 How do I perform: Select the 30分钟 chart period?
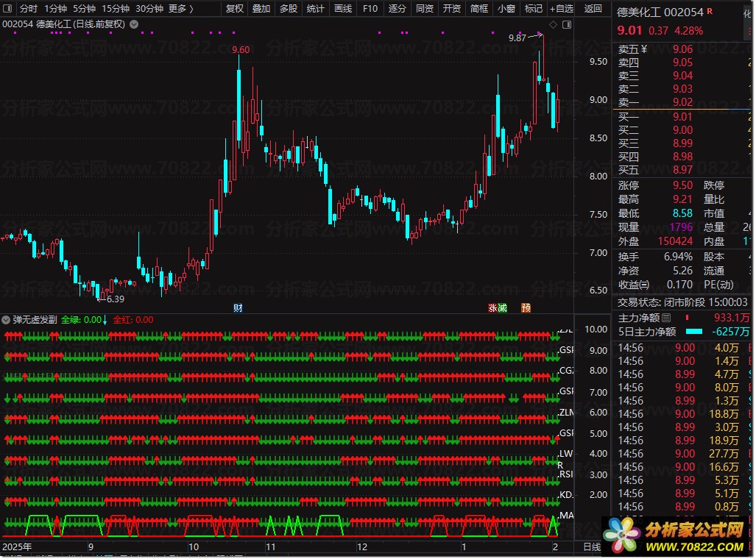pyautogui.click(x=149, y=8)
